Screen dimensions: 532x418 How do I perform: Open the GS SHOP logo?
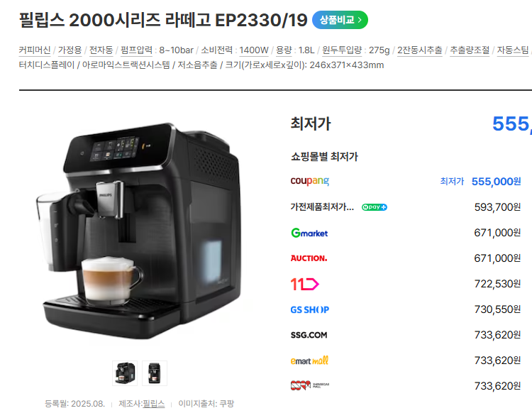[309, 309]
